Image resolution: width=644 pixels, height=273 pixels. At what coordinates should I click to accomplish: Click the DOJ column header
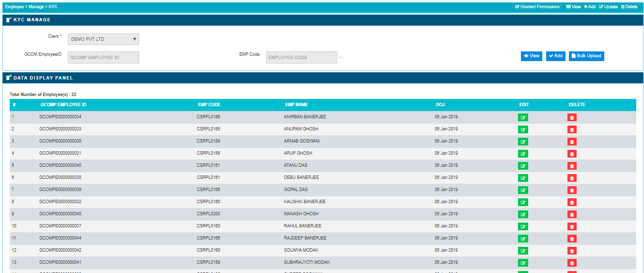440,105
